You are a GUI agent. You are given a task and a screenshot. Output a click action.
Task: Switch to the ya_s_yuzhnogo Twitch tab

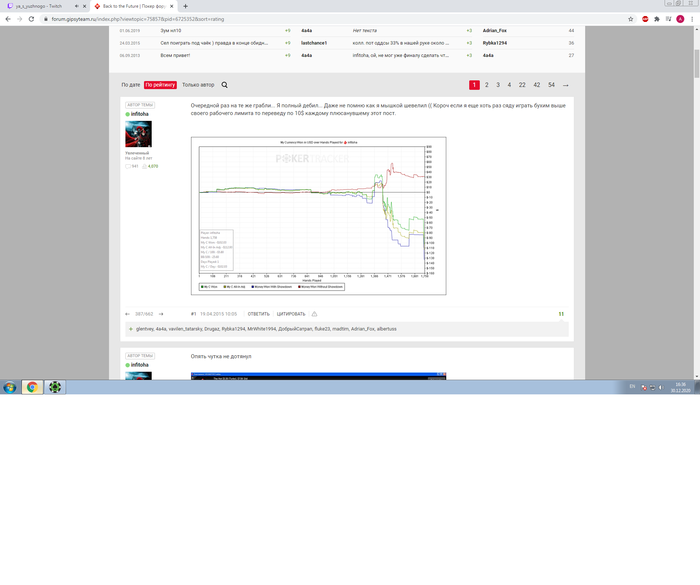click(39, 6)
